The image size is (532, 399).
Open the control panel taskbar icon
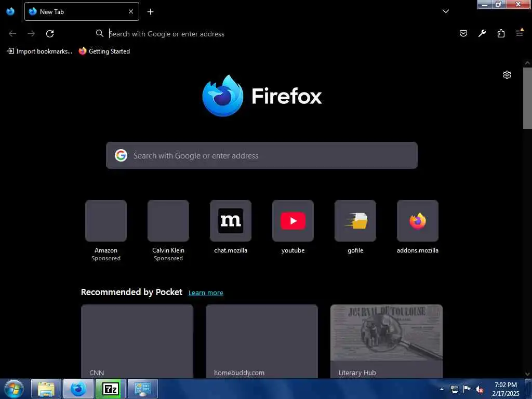pos(143,389)
